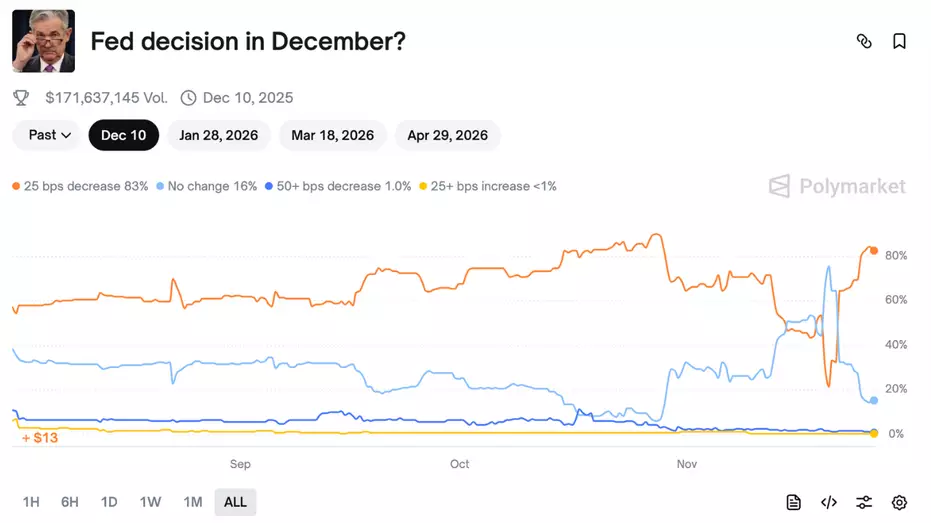931x523 pixels.
Task: Click the embed code icon
Action: (x=828, y=502)
